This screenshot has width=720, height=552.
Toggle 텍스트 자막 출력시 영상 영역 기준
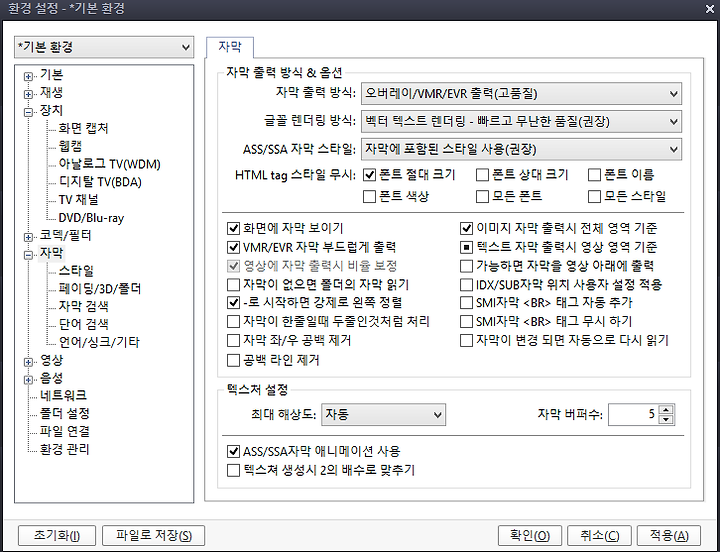[x=467, y=248]
